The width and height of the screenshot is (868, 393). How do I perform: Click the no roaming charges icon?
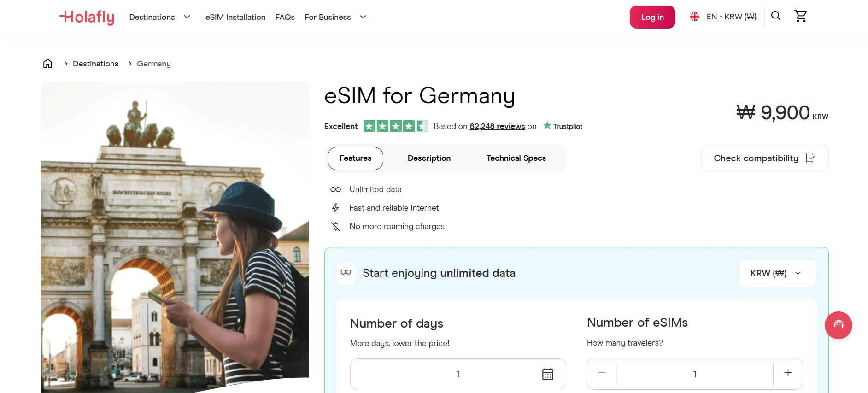[x=335, y=226]
